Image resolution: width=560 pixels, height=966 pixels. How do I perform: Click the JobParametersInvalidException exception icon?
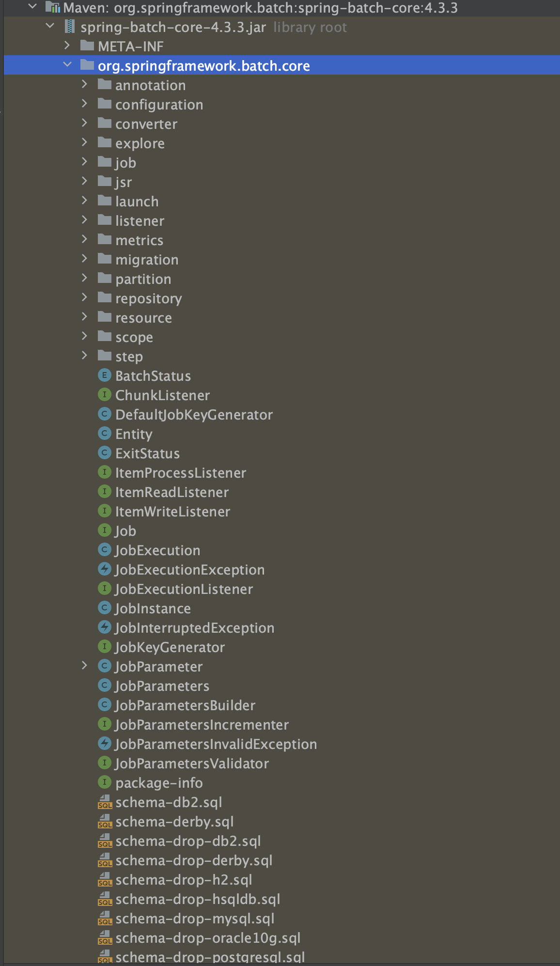[104, 744]
